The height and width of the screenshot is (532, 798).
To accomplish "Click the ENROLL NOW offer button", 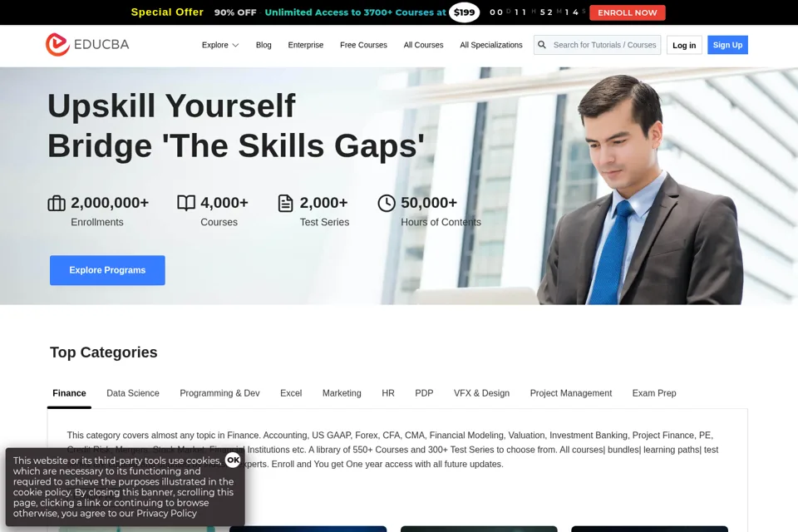I will click(627, 12).
